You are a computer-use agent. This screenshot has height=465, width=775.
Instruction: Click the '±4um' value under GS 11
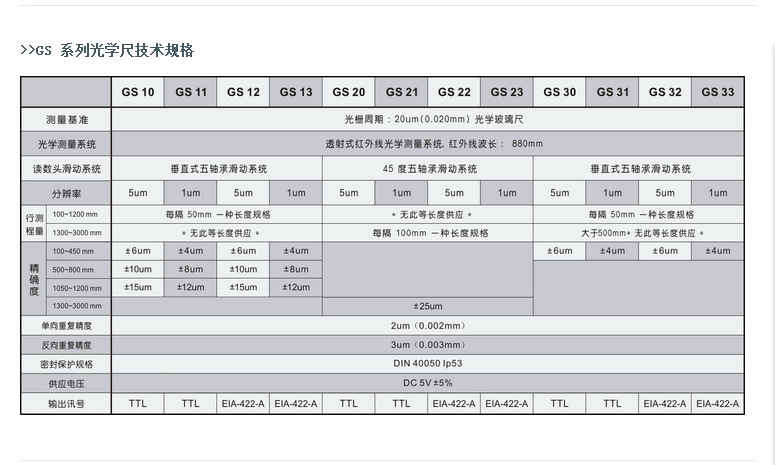pyautogui.click(x=191, y=251)
